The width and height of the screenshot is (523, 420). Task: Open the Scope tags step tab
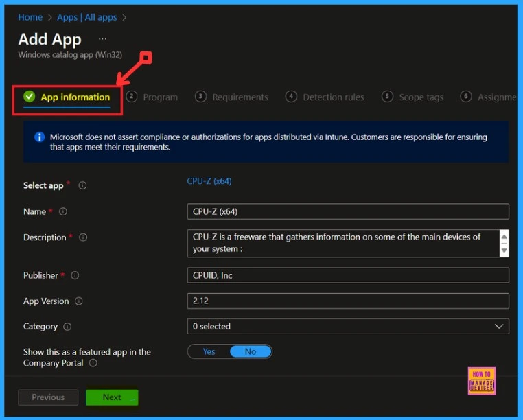(x=412, y=97)
